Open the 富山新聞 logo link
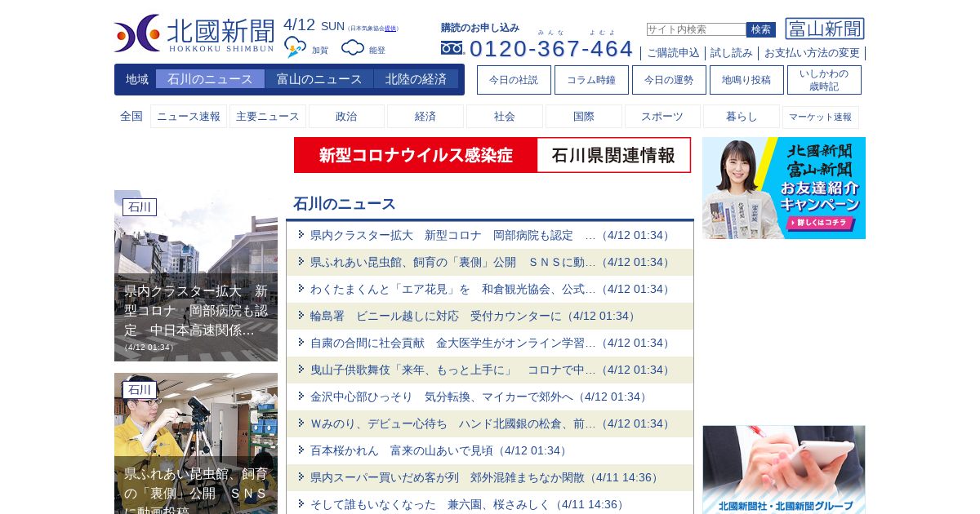This screenshot has height=514, width=980. coord(825,29)
